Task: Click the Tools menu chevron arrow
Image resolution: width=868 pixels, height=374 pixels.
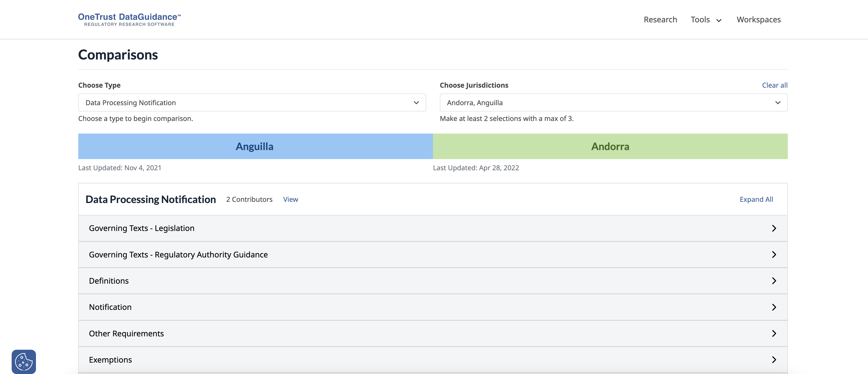Action: 719,20
